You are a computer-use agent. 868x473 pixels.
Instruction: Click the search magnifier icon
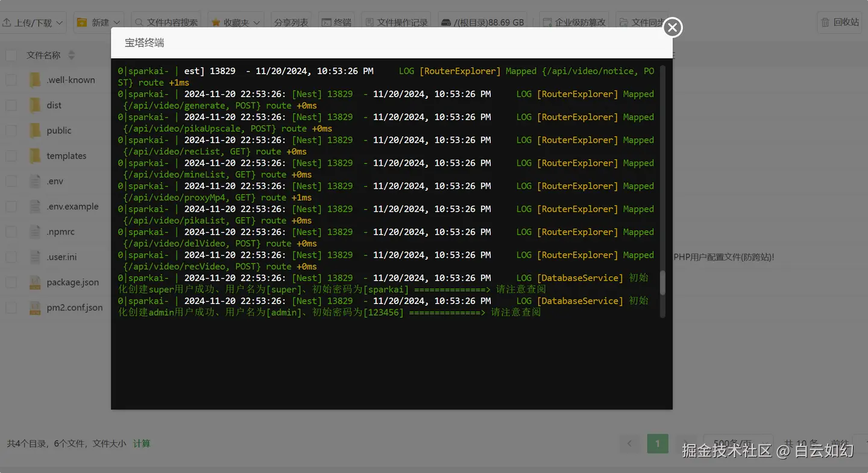pos(139,22)
